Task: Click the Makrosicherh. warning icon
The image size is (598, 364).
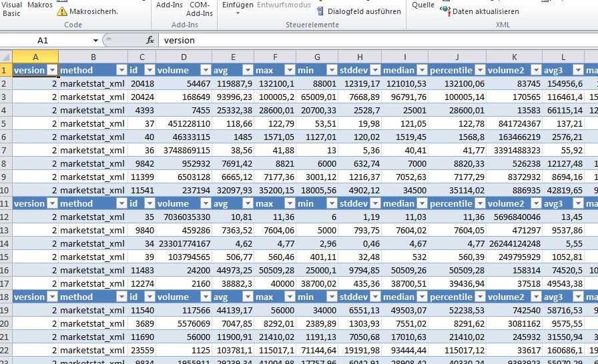Action: click(62, 11)
